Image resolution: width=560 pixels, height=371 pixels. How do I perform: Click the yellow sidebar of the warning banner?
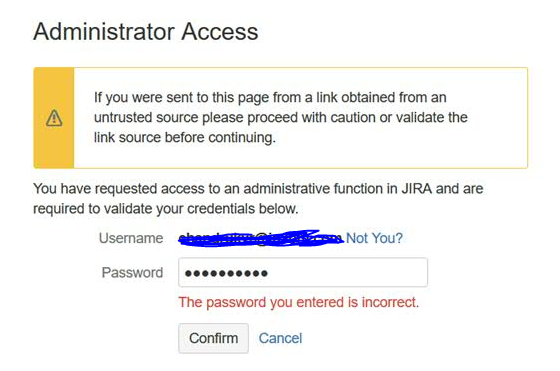pos(54,118)
